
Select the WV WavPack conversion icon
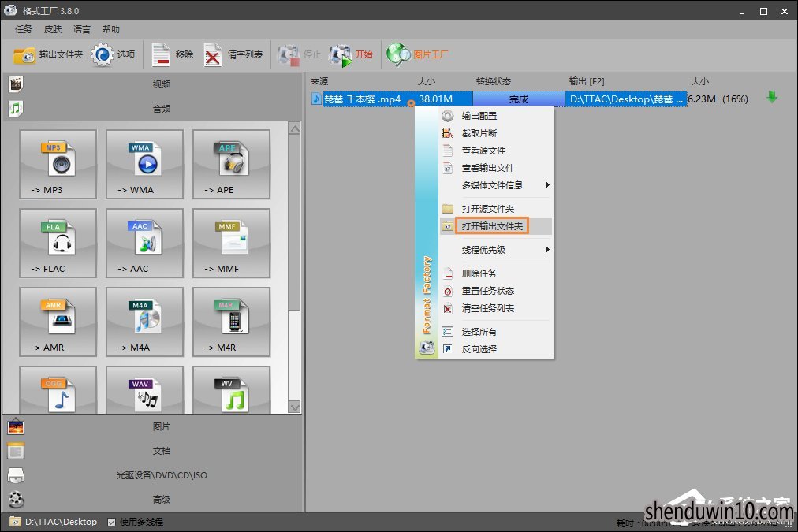(x=232, y=389)
